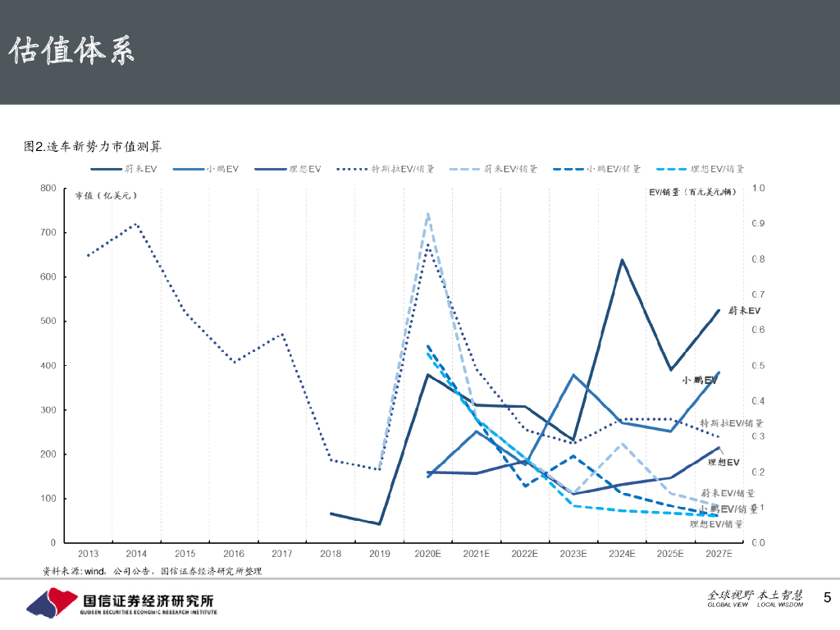Click the page number 5
Viewport: 840px width, 630px height.
(x=827, y=598)
